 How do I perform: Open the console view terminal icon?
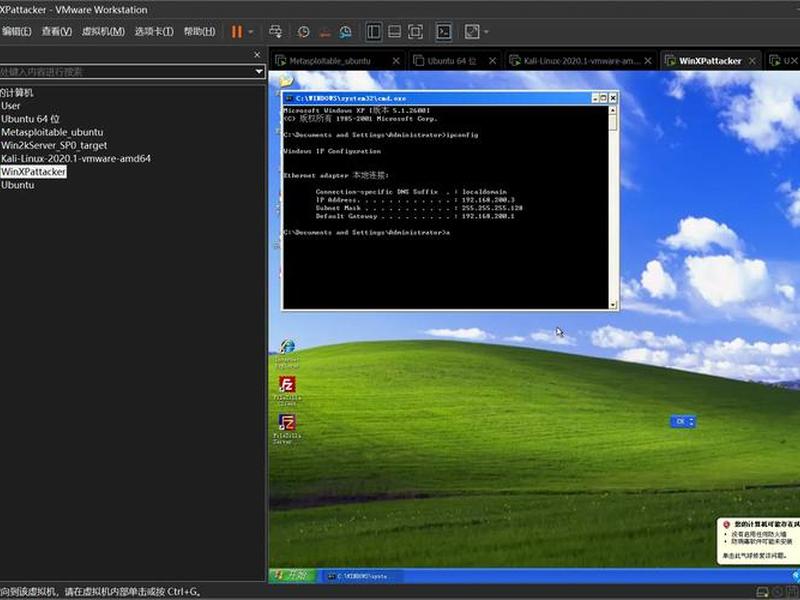coord(443,32)
